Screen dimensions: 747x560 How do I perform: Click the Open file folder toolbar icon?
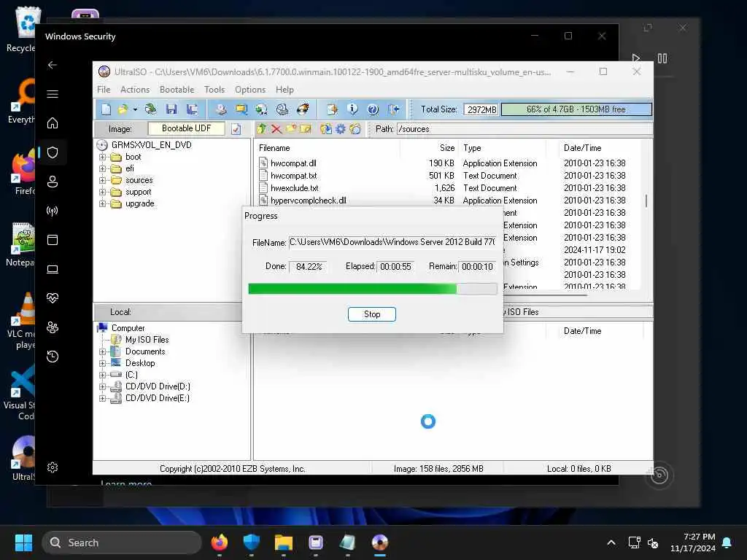pyautogui.click(x=123, y=109)
